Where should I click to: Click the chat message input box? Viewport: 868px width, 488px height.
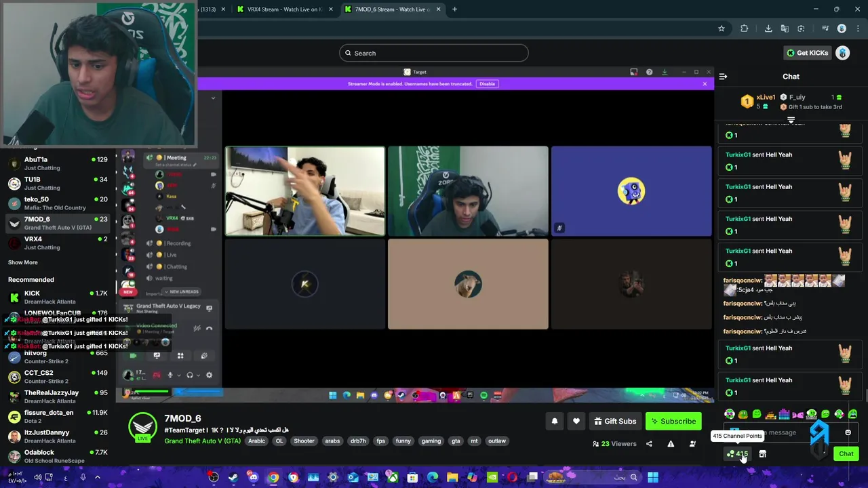pyautogui.click(x=790, y=432)
